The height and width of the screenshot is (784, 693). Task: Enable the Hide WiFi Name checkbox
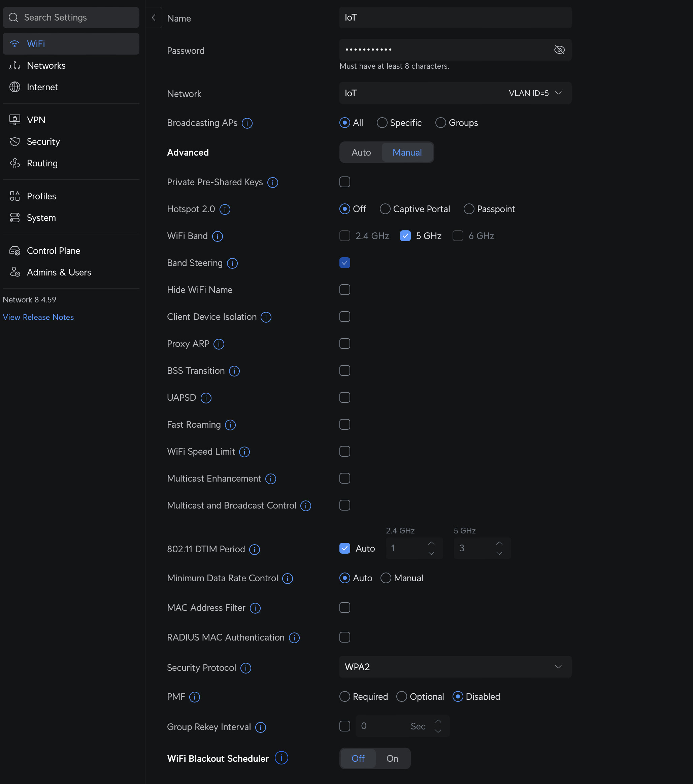point(344,290)
